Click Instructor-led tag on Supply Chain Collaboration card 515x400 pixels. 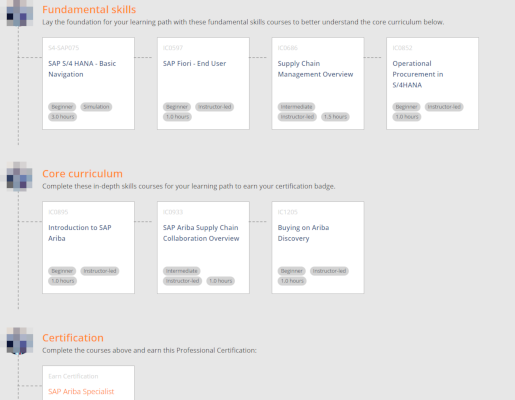pos(182,281)
